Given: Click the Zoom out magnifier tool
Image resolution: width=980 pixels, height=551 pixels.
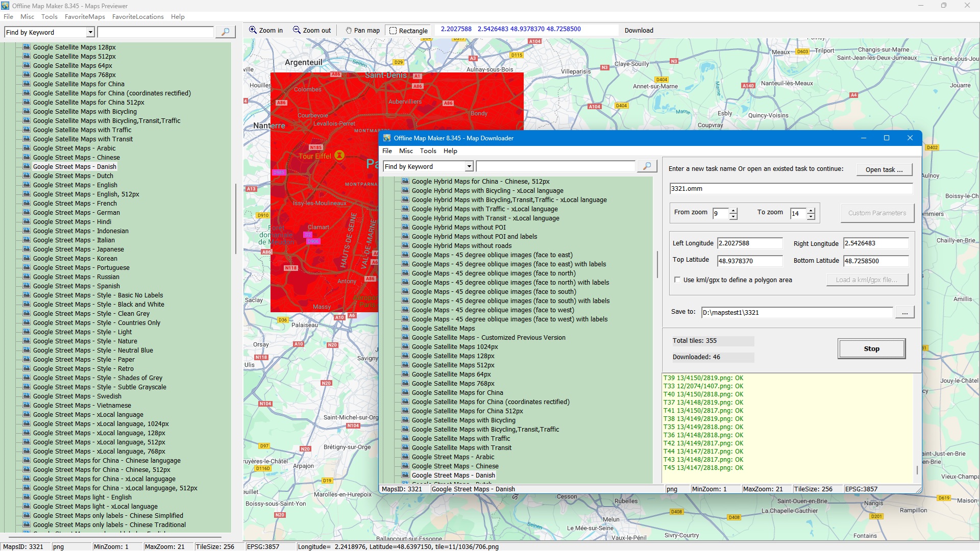Looking at the screenshot, I should point(311,31).
